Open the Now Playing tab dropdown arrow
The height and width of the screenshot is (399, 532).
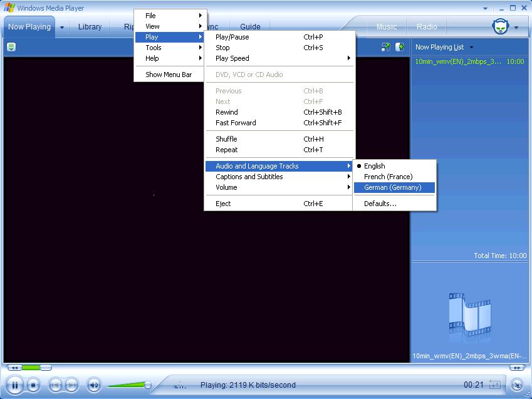[x=62, y=27]
